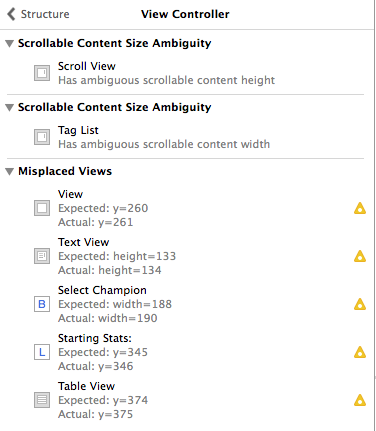This screenshot has width=376, height=431.
Task: Select the Scroll View ambiguous height issue
Action: [185, 73]
